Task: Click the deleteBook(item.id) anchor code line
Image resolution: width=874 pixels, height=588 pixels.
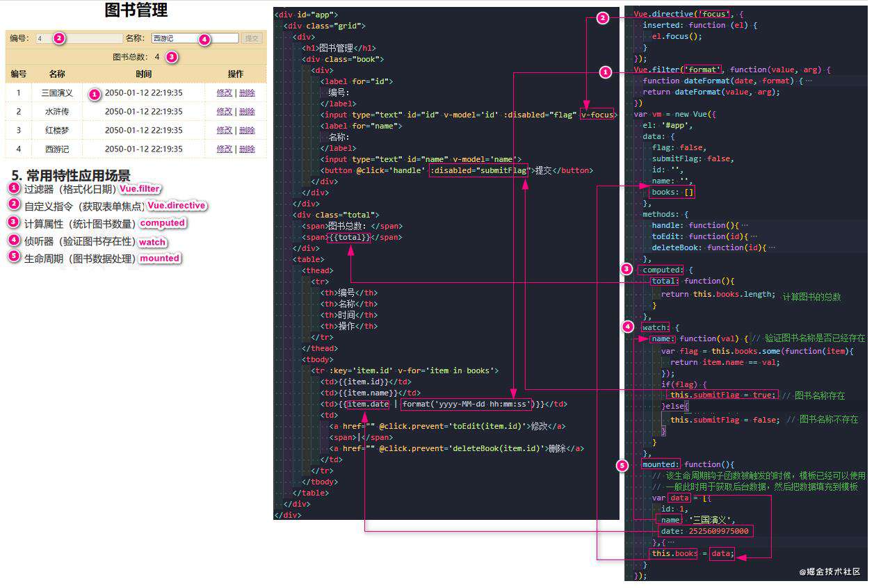Action: [457, 448]
